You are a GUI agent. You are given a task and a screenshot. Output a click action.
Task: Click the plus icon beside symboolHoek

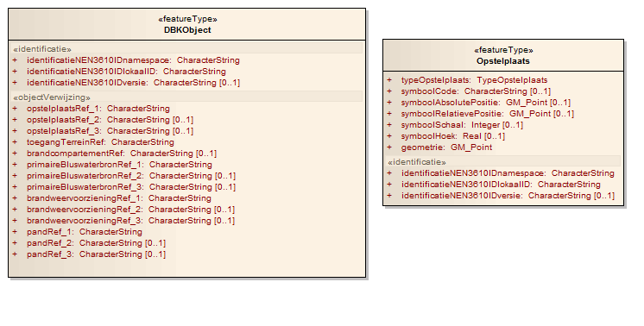click(x=389, y=136)
